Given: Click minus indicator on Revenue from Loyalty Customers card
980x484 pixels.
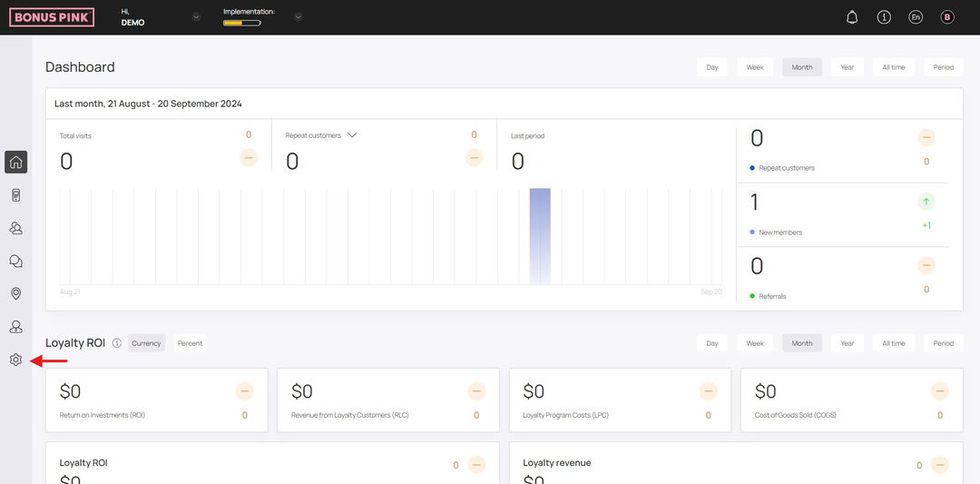Looking at the screenshot, I should pyautogui.click(x=476, y=391).
